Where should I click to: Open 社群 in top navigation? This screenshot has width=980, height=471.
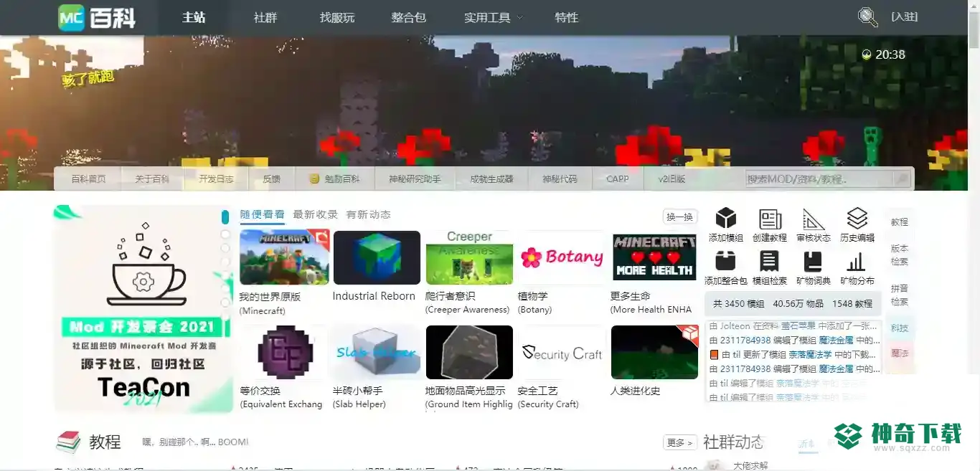[x=265, y=18]
